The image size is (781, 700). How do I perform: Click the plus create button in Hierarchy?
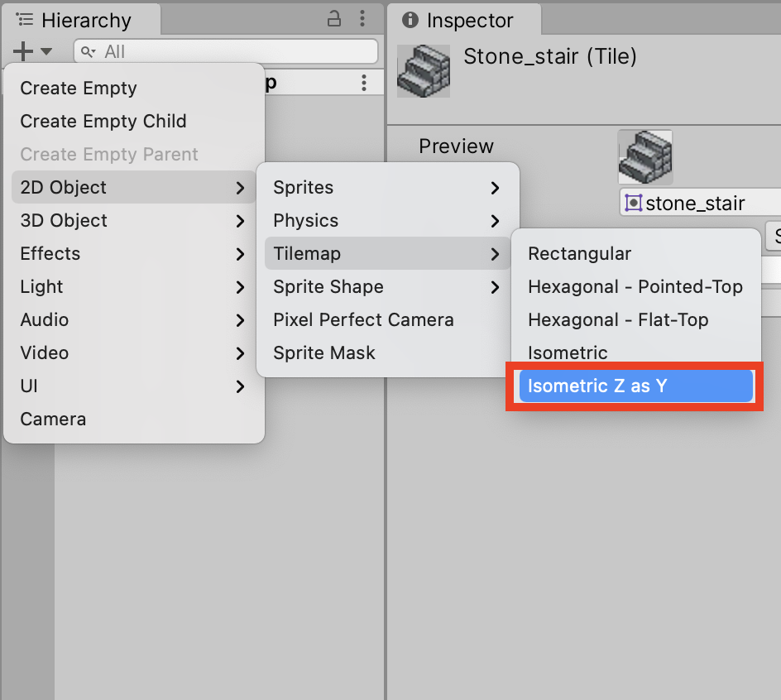23,50
